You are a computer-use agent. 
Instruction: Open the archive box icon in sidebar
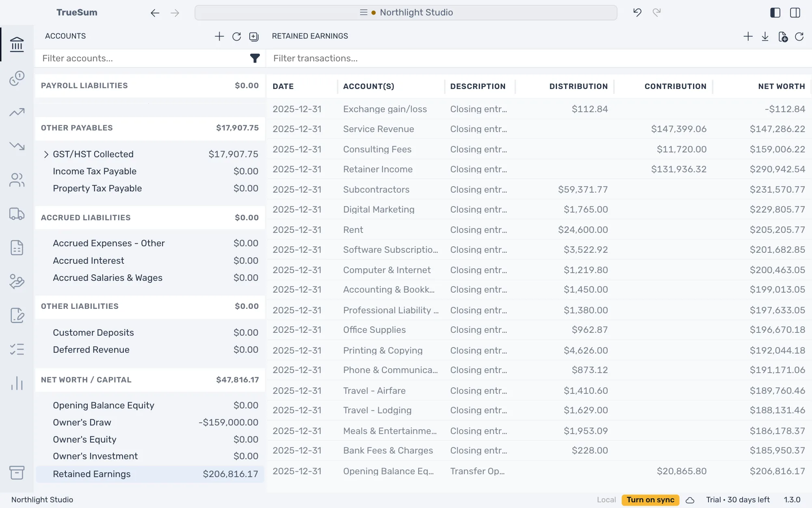tap(17, 472)
